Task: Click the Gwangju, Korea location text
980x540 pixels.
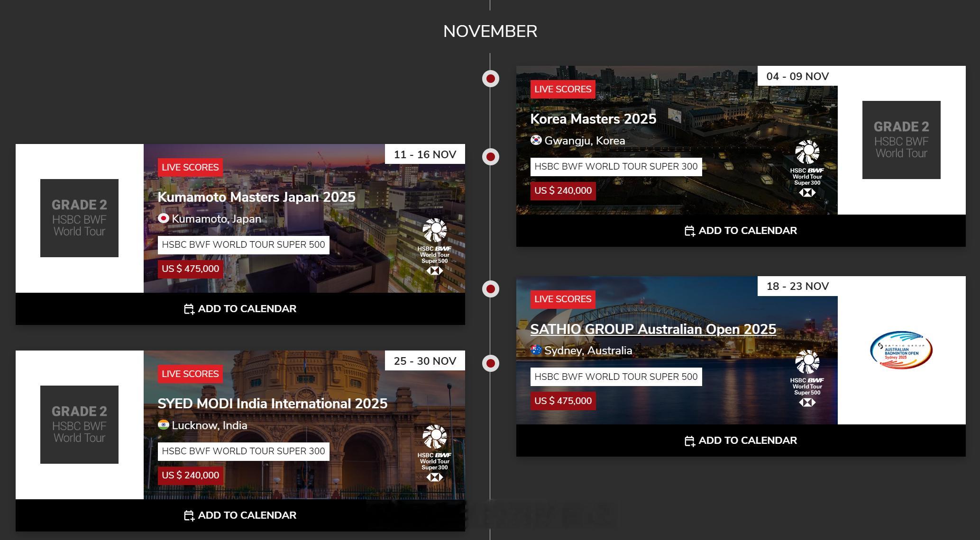Action: click(x=585, y=141)
